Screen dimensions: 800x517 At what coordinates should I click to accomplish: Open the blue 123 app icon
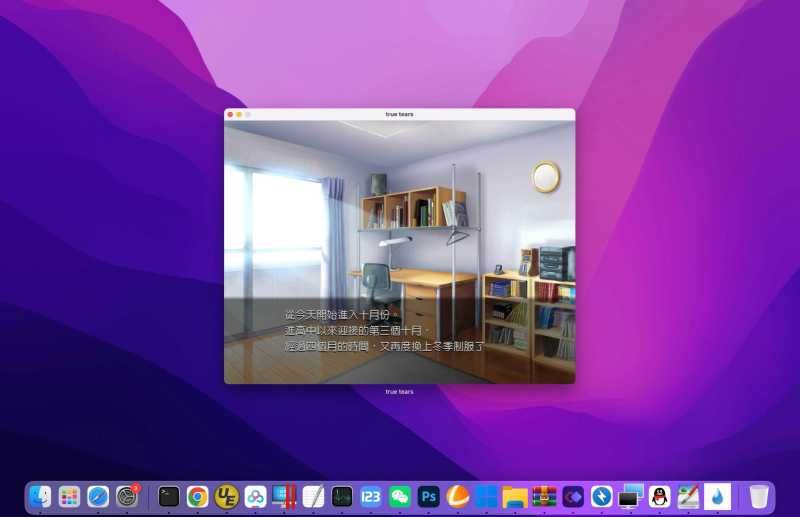pyautogui.click(x=371, y=497)
